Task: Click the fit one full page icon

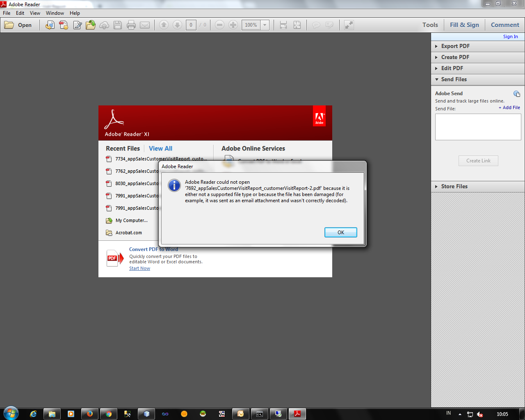Action: click(297, 25)
